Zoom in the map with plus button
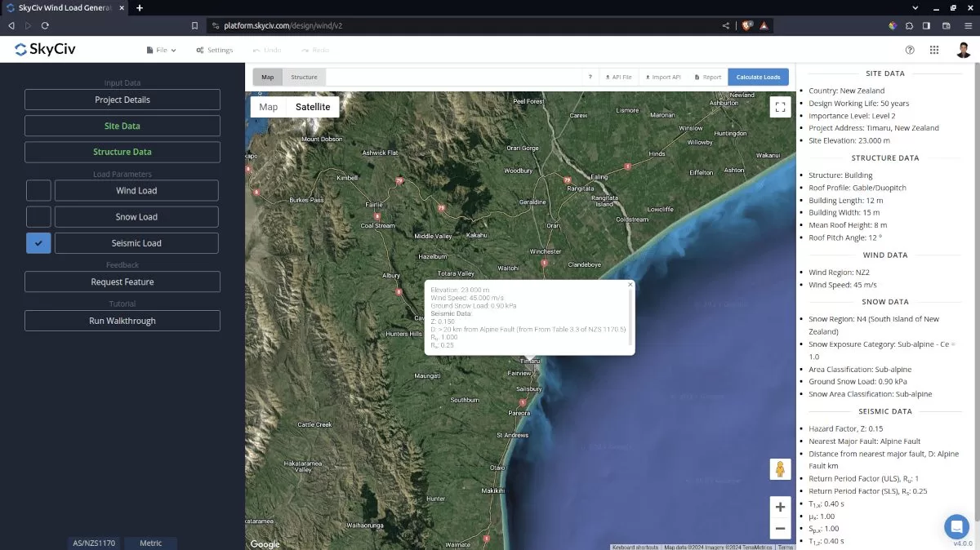This screenshot has width=980, height=550. pyautogui.click(x=779, y=507)
